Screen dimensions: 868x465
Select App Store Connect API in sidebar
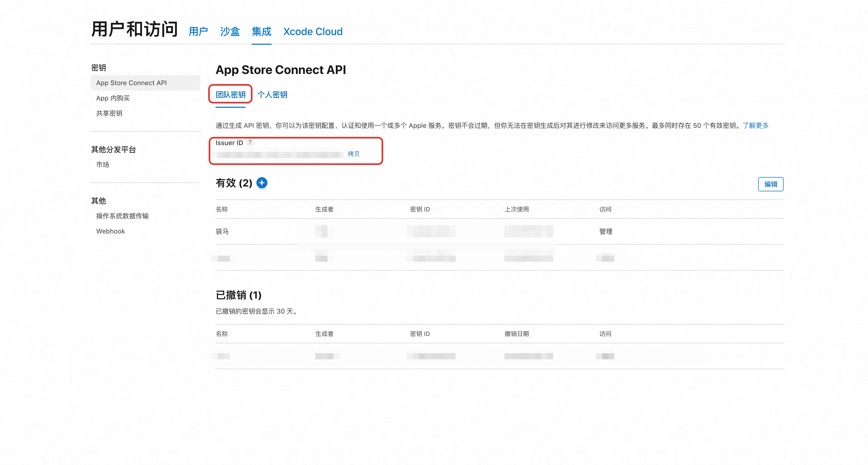click(x=146, y=83)
